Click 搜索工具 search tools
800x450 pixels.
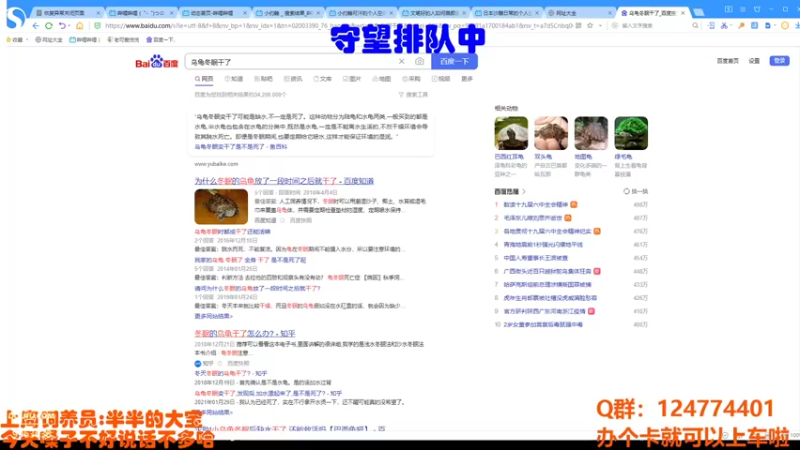pyautogui.click(x=413, y=94)
